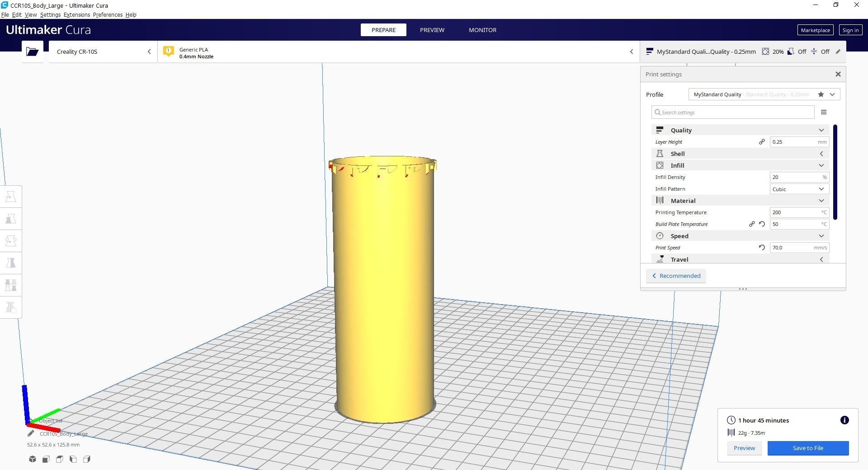Open the File menu
This screenshot has width=868, height=470.
(5, 15)
